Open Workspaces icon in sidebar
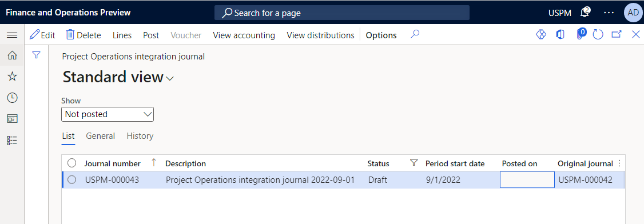Image resolution: width=644 pixels, height=224 pixels. coord(12,119)
